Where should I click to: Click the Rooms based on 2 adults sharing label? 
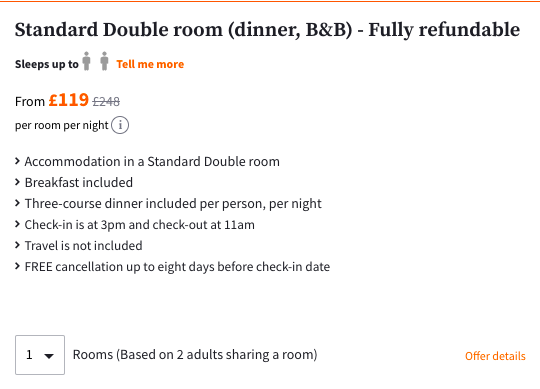[195, 355]
